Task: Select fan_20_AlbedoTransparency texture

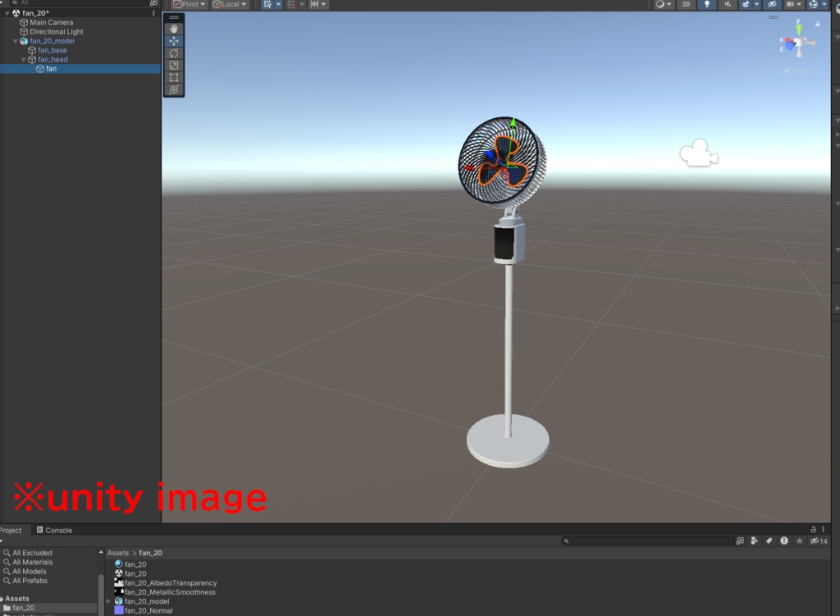Action: (171, 583)
